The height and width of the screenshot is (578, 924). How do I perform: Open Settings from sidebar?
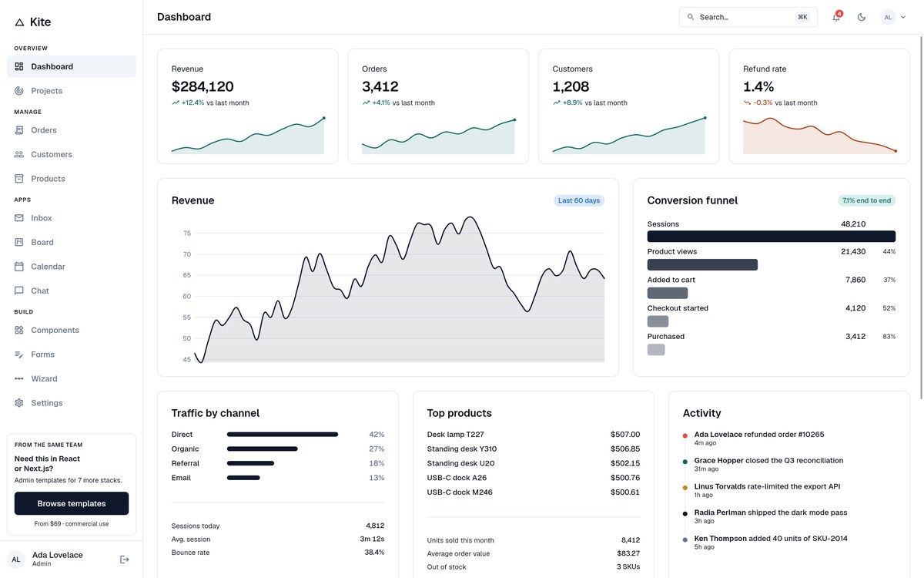click(x=72, y=403)
